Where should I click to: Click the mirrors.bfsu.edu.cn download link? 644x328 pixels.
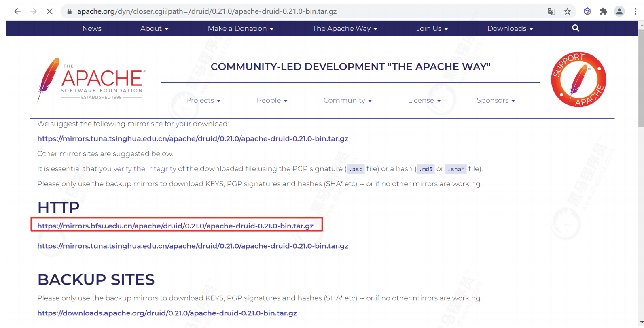point(176,226)
